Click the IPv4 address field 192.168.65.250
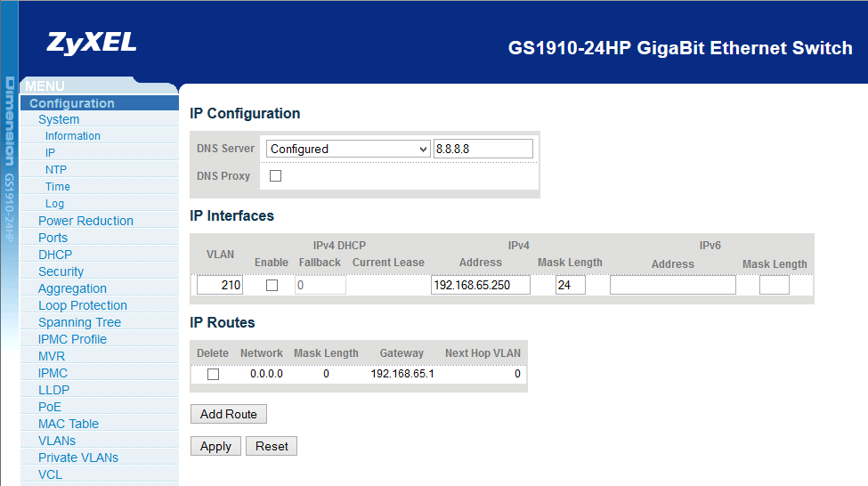Viewport: 868px width, 486px height. pos(481,285)
